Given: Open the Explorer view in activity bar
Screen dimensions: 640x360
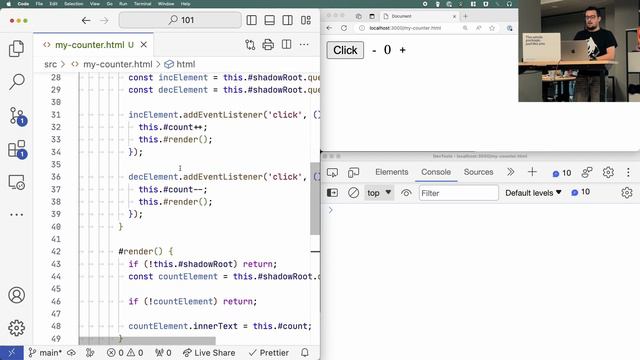Looking at the screenshot, I should tap(16, 49).
